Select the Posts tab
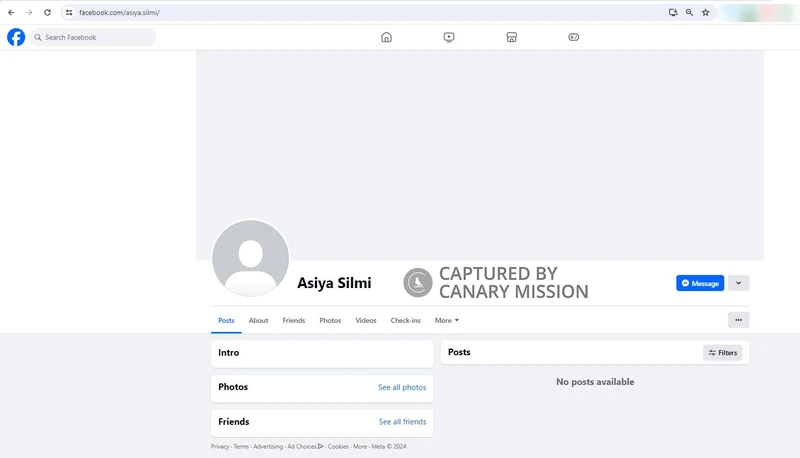800x458 pixels. click(x=226, y=320)
